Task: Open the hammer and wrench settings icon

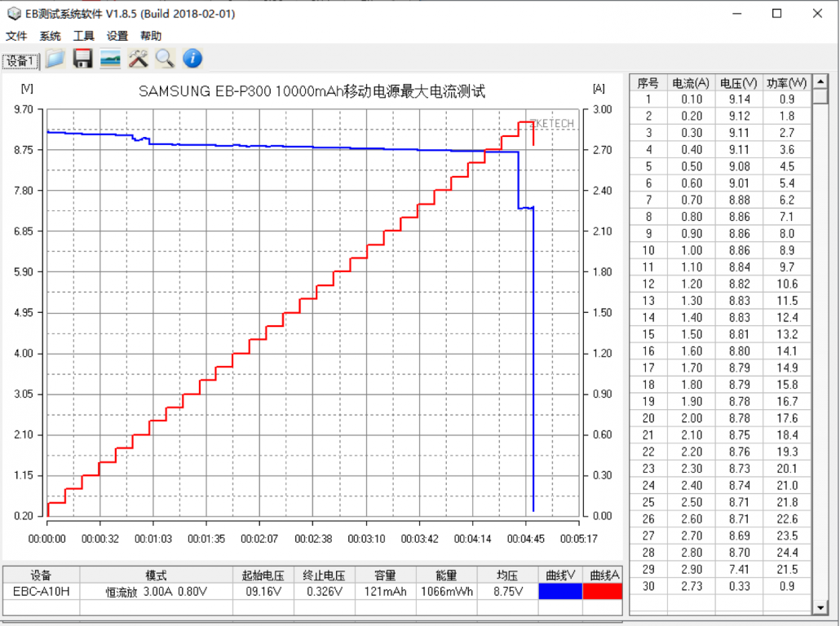Action: pyautogui.click(x=138, y=59)
